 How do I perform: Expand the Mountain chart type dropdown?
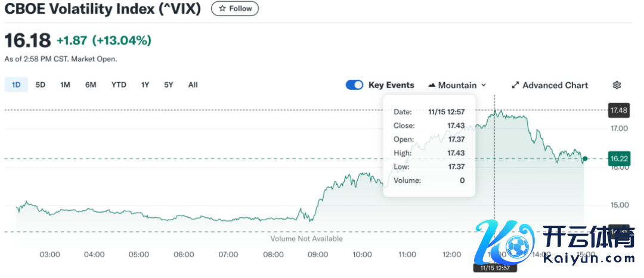coord(457,85)
